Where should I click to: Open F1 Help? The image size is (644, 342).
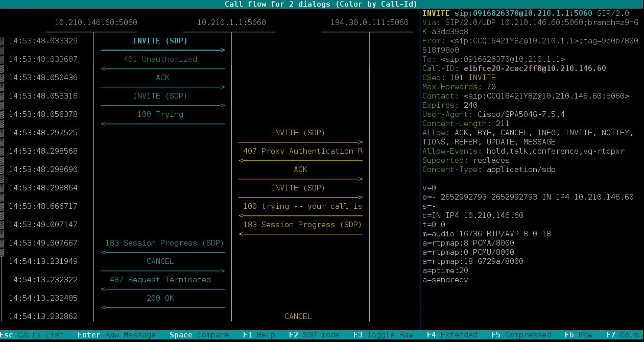pos(259,335)
